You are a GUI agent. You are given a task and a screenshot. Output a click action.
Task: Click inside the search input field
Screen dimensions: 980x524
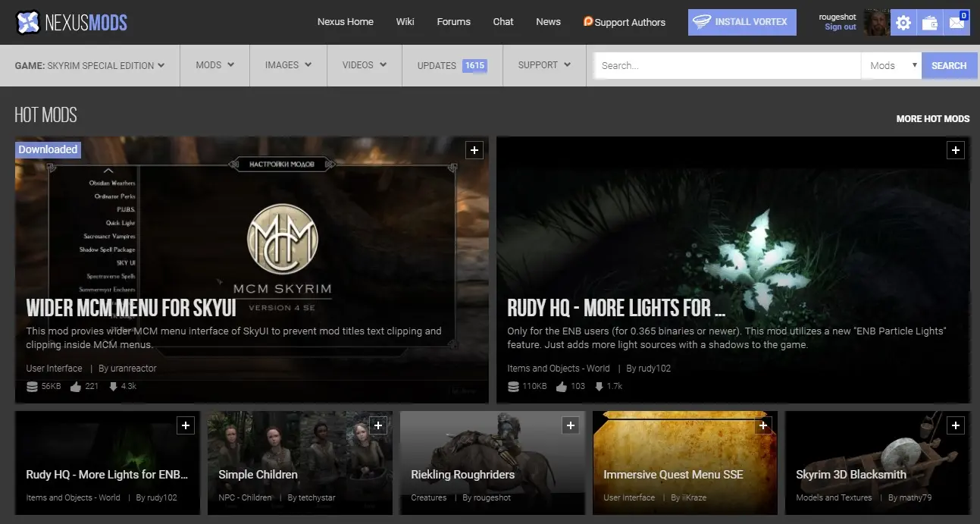(x=728, y=66)
